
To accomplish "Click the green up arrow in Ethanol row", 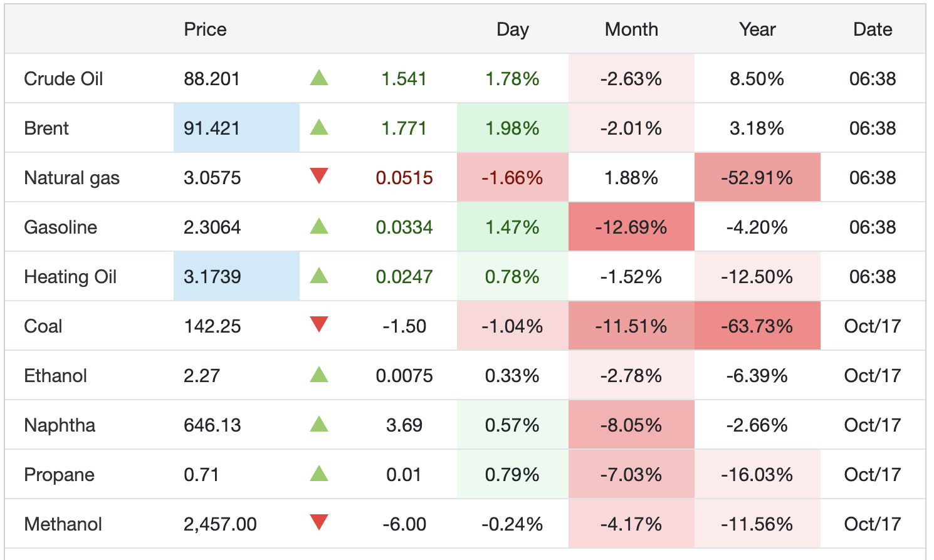I will (319, 375).
